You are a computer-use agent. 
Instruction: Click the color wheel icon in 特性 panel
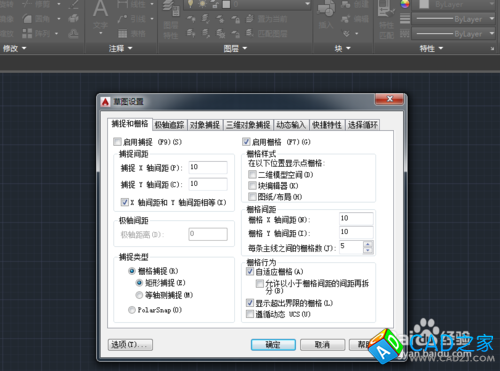click(x=405, y=4)
